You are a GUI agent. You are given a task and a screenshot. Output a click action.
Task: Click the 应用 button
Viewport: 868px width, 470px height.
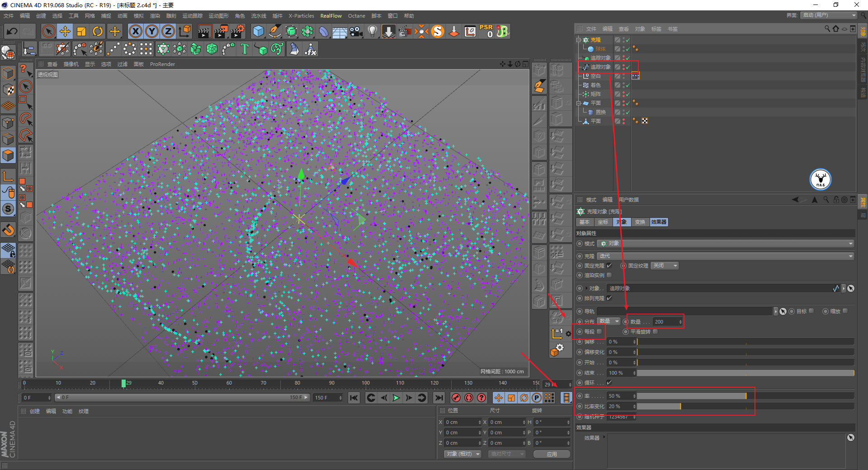tap(552, 454)
